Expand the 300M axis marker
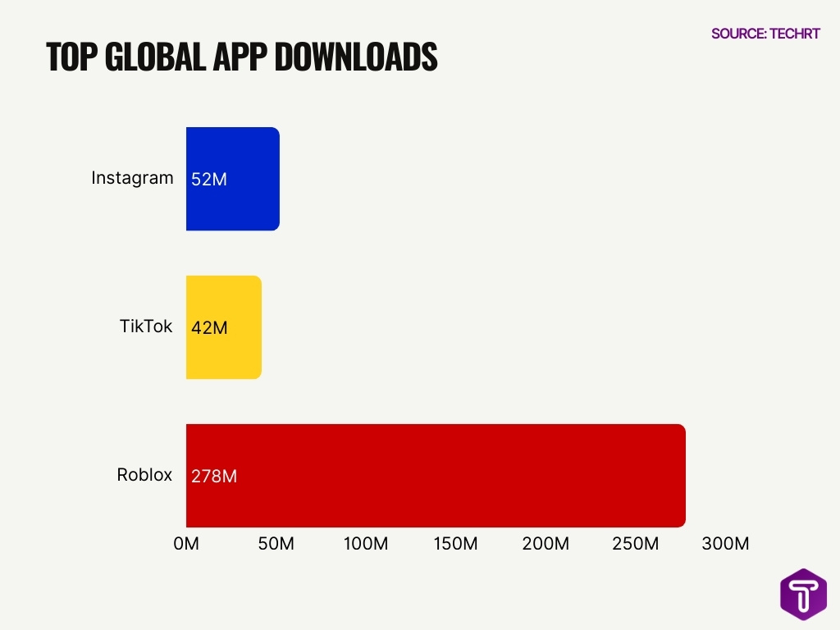Image resolution: width=840 pixels, height=630 pixels. 726,543
